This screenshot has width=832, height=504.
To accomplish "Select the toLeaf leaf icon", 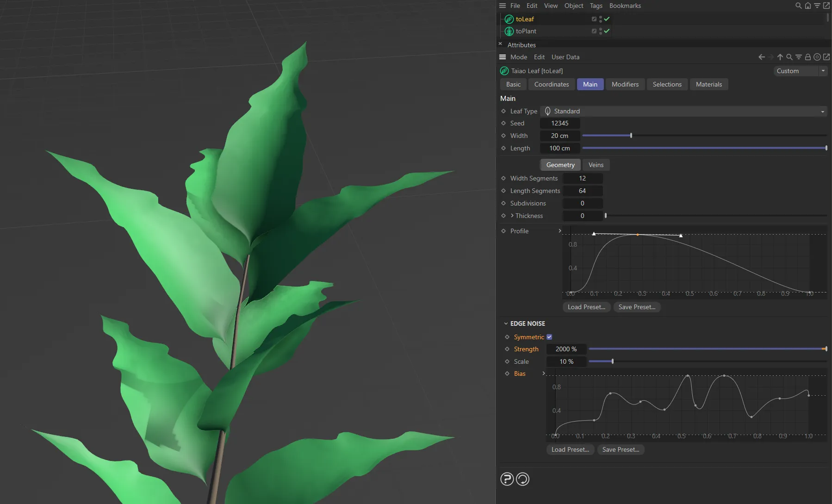I will click(x=509, y=19).
